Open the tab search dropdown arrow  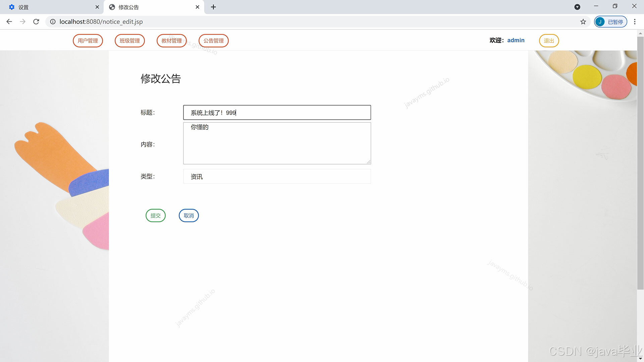click(x=577, y=7)
